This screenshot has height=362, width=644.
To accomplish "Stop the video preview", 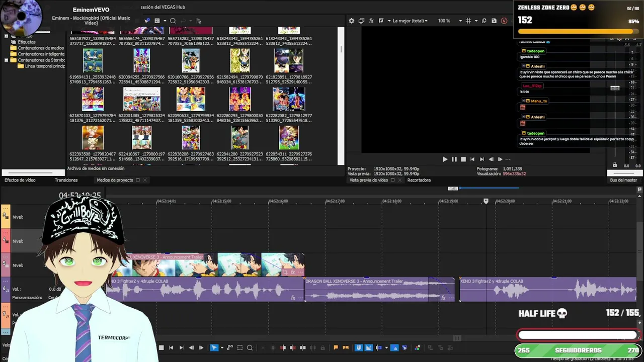I will [x=463, y=159].
